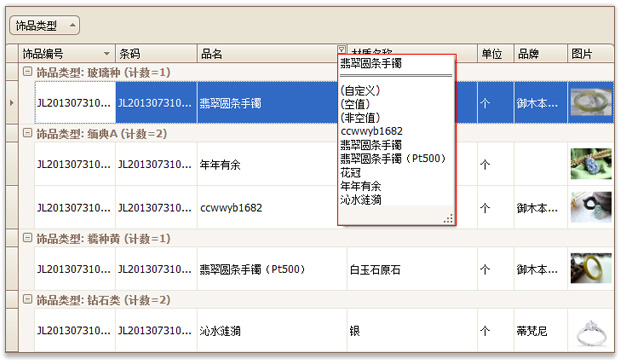The height and width of the screenshot is (360, 620).
Task: Open the ccwwyb1682 row thumbnail image
Action: [590, 207]
